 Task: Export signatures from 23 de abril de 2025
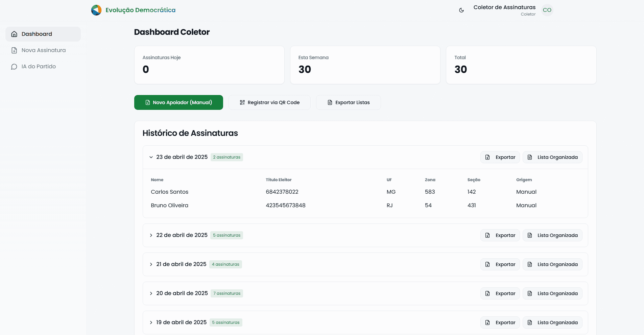(x=500, y=157)
